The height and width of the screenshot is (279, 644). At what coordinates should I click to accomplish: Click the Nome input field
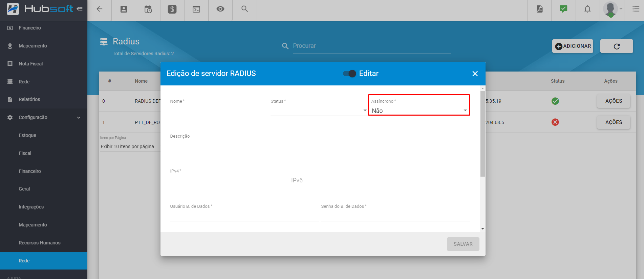coord(219,111)
